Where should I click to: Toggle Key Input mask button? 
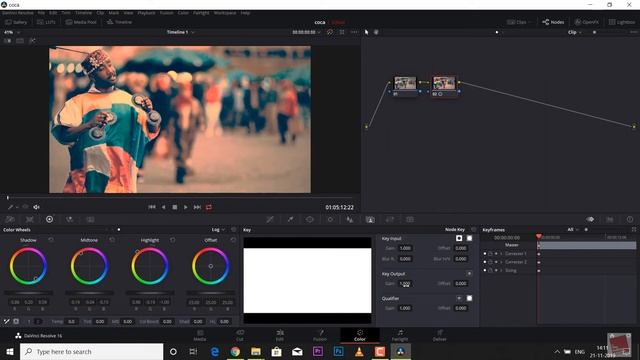(469, 238)
